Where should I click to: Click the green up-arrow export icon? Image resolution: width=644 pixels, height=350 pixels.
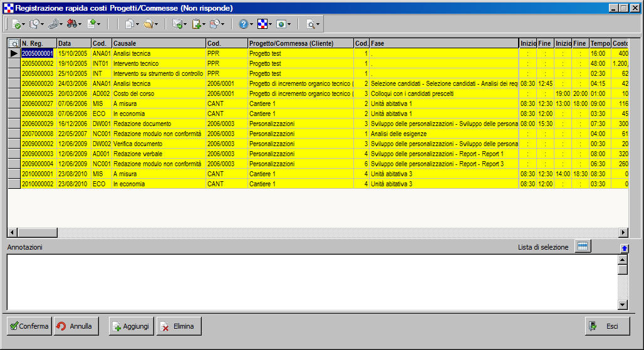(x=91, y=24)
